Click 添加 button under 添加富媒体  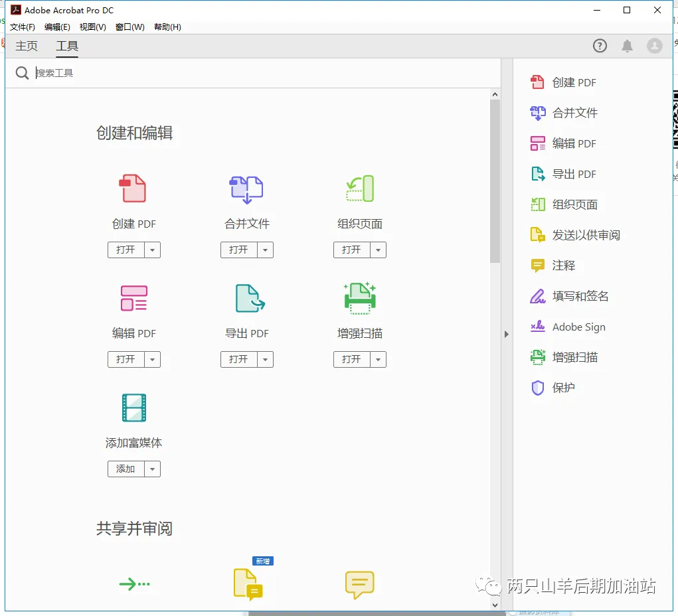coord(126,469)
